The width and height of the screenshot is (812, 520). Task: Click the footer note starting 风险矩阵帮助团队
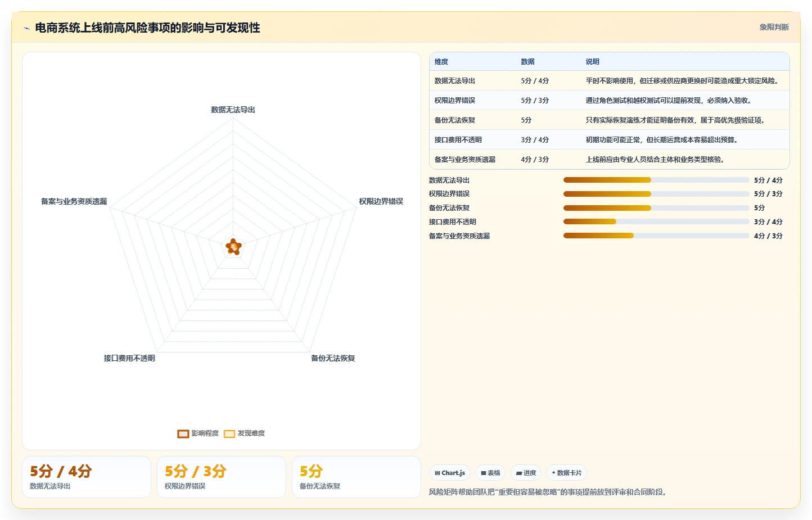click(x=549, y=492)
